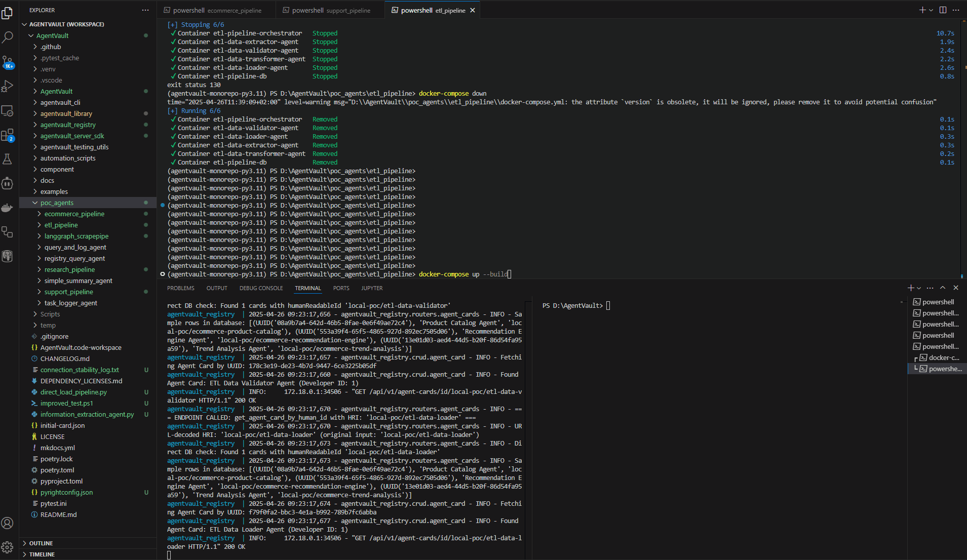Open the PORTS panel tab

(341, 288)
